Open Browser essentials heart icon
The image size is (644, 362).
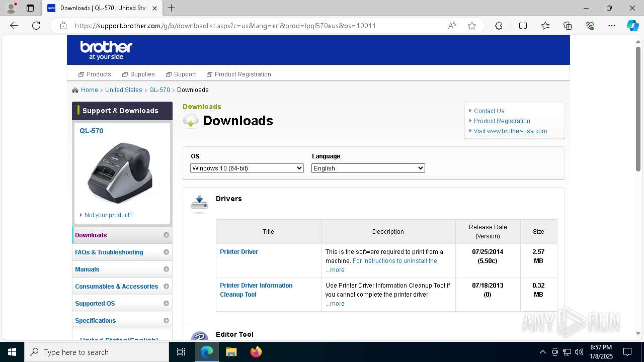[x=590, y=26]
